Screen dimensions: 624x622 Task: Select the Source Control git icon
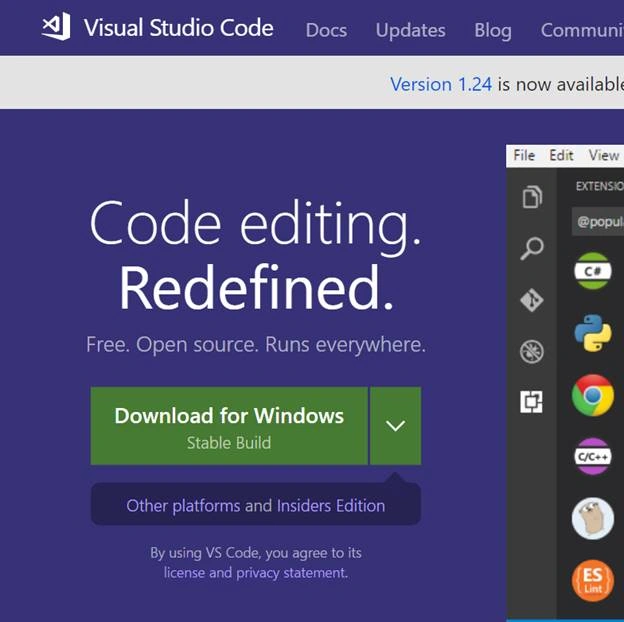532,300
